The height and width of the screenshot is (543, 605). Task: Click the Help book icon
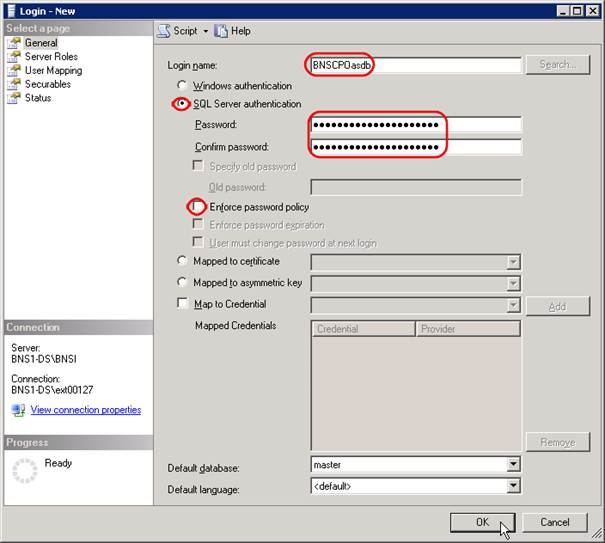coord(221,31)
